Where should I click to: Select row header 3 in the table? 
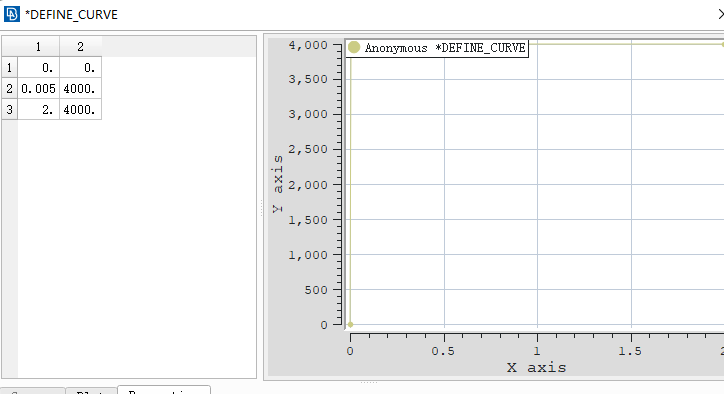[9, 110]
